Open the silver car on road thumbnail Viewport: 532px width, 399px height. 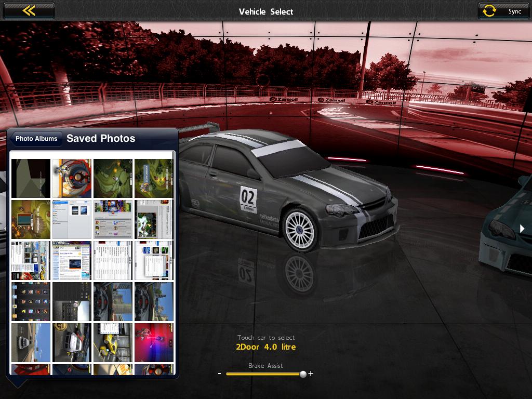pyautogui.click(x=31, y=342)
